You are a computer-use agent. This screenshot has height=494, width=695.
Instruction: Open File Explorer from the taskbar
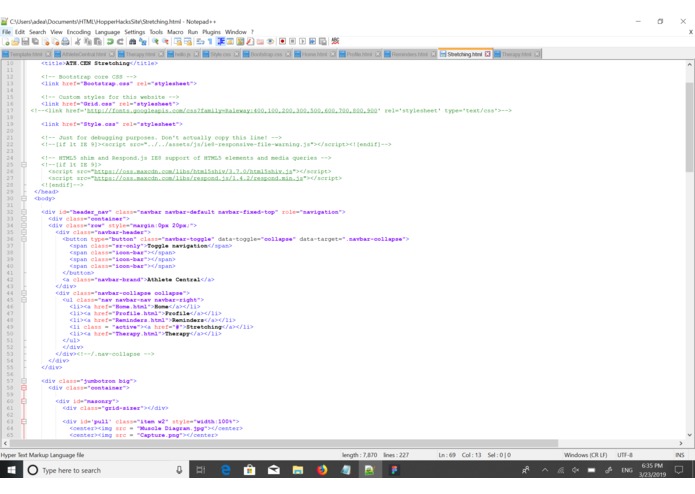298,470
